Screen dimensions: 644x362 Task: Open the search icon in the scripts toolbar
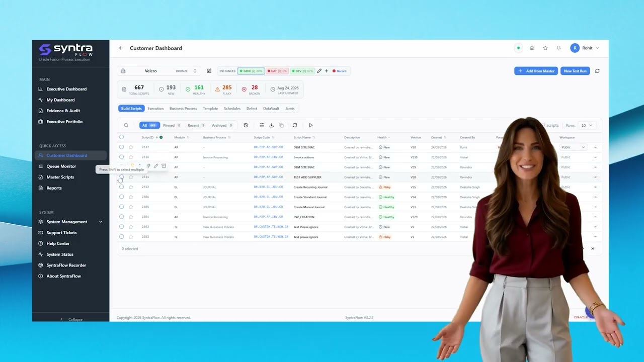tap(126, 125)
